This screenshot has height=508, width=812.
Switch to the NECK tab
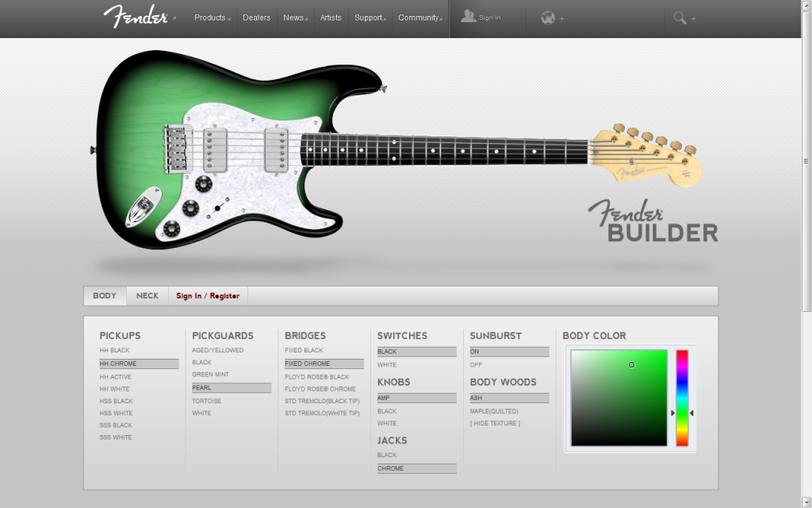tap(147, 296)
